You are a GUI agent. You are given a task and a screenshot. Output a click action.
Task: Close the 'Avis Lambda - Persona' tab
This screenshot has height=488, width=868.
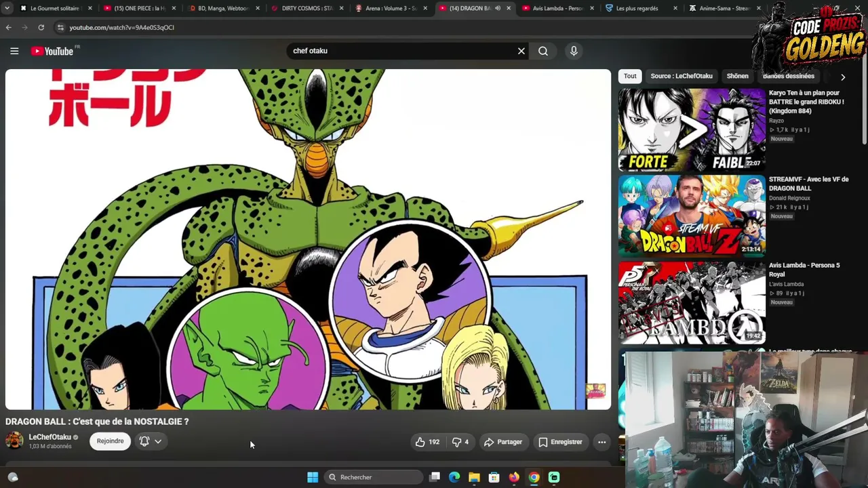592,8
